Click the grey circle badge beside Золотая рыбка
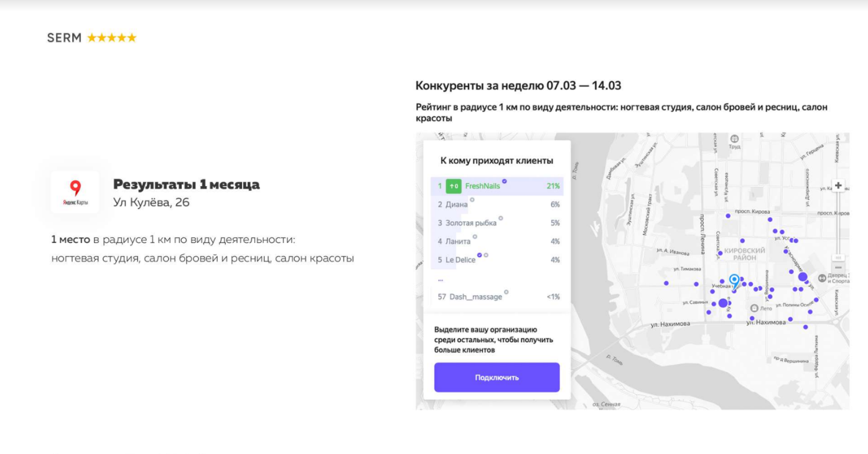Viewport: 868px width, 454px height. 501,218
